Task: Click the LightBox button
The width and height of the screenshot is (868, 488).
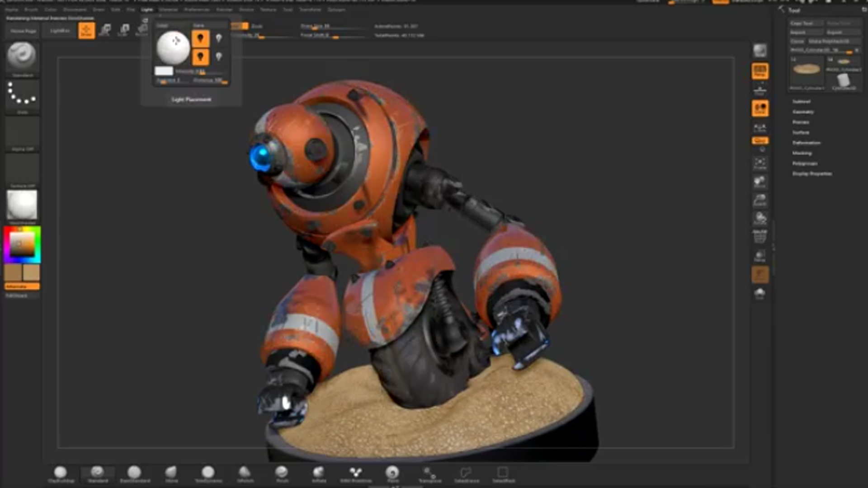Action: [60, 31]
